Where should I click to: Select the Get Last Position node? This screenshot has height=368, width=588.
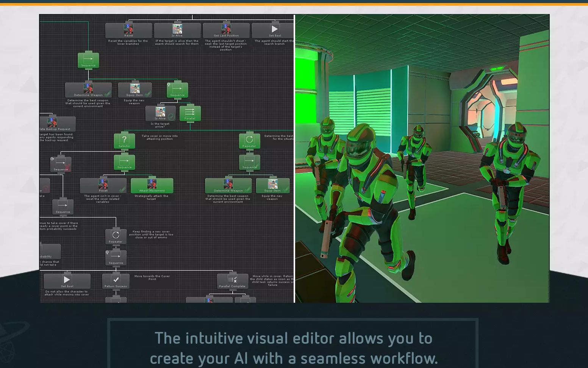[x=226, y=30]
